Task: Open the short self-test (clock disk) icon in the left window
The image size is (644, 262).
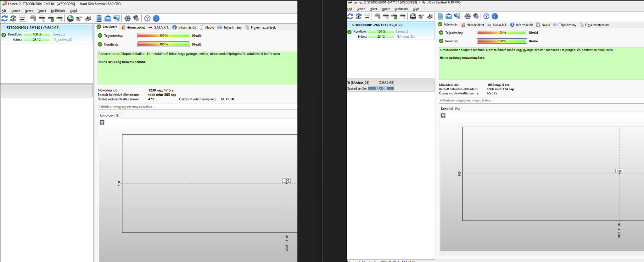Action: coord(42,19)
